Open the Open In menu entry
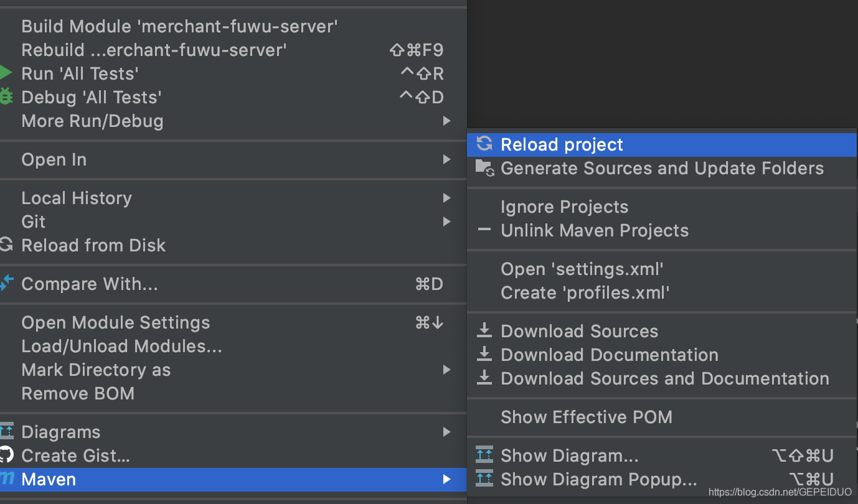Screen dimensions: 858x504 point(233,159)
